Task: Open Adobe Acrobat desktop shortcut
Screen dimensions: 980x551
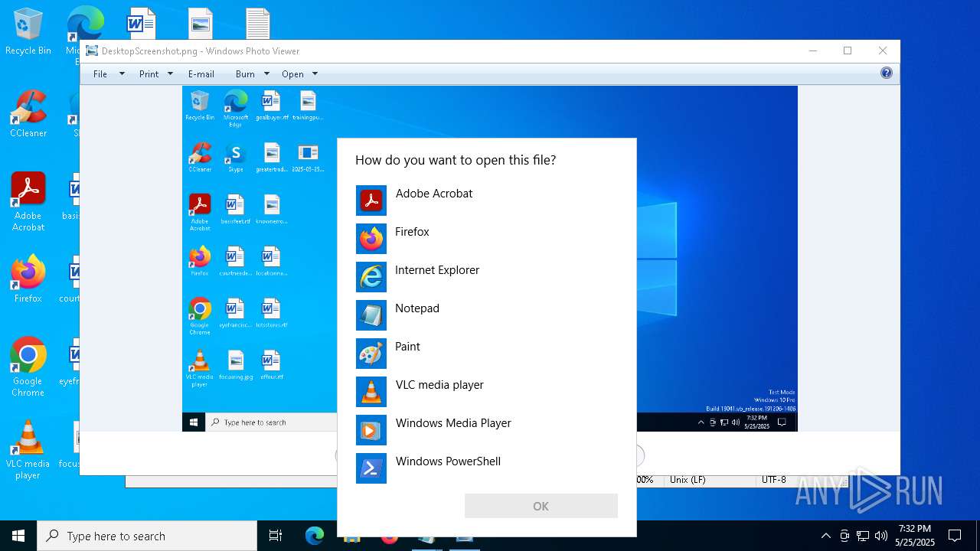Action: pyautogui.click(x=28, y=202)
